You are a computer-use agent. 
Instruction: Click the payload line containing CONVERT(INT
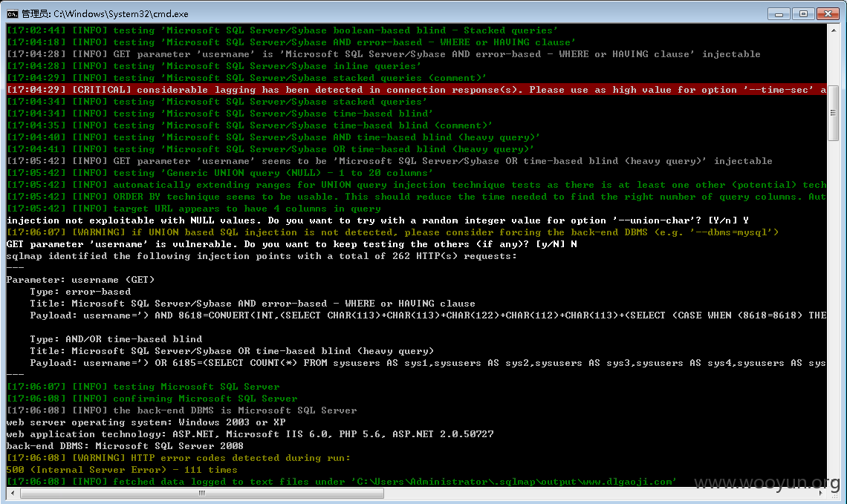click(428, 315)
